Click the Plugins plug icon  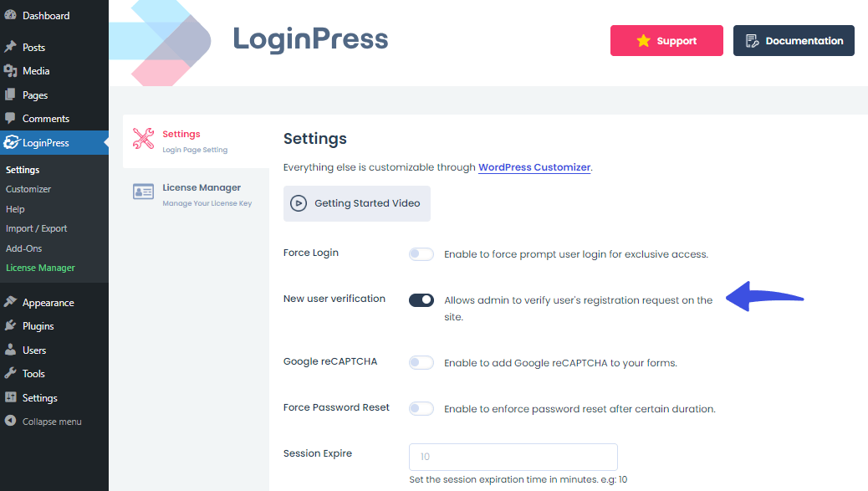click(11, 326)
